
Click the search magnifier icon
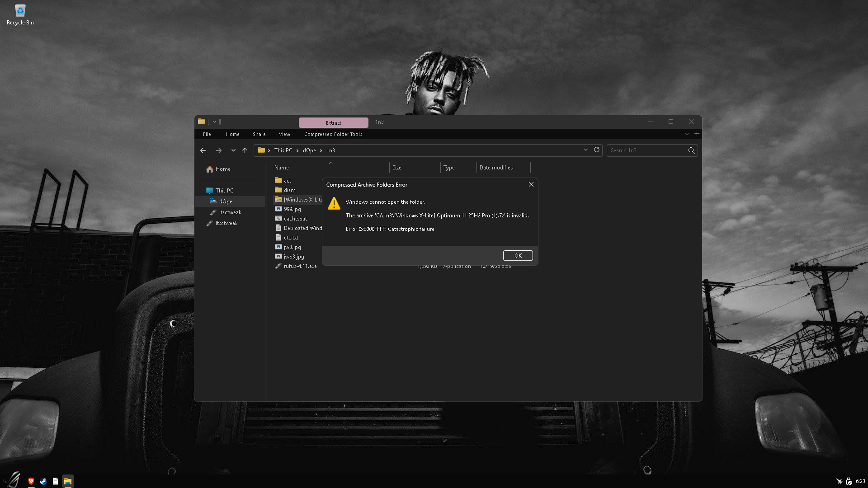click(691, 150)
